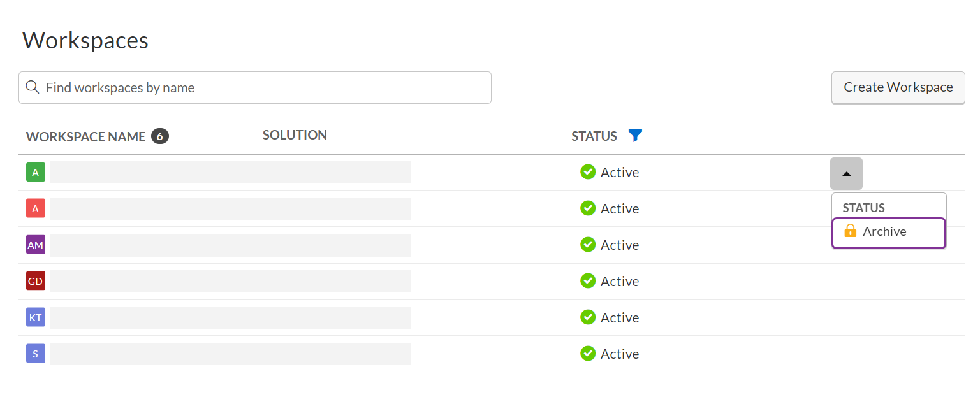The height and width of the screenshot is (411, 980).
Task: Click the WORKSPACE NAME column header
Action: point(85,136)
